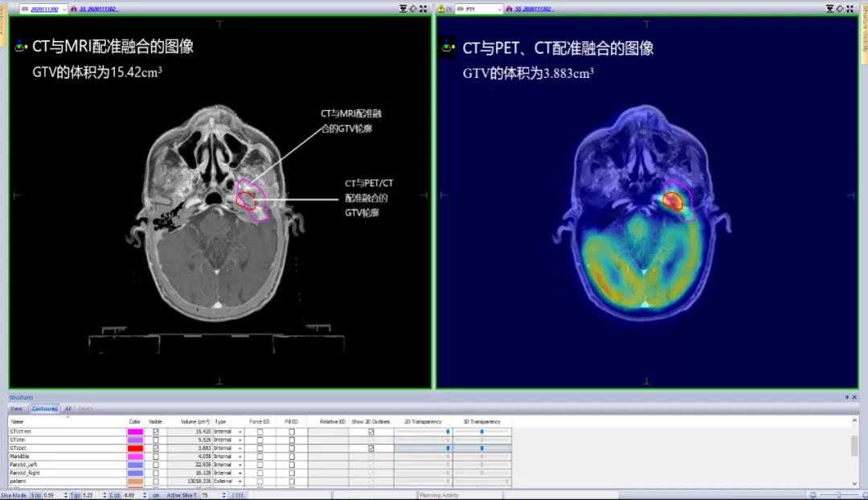Click the patient orientation icon in left view
Viewport: 868px width, 500px height.
[x=21, y=47]
